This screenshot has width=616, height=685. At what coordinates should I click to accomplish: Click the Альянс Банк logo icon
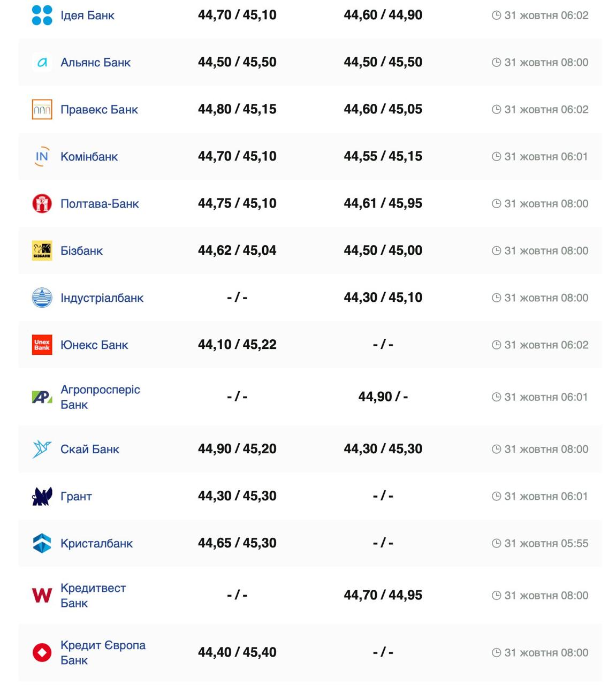pos(42,63)
